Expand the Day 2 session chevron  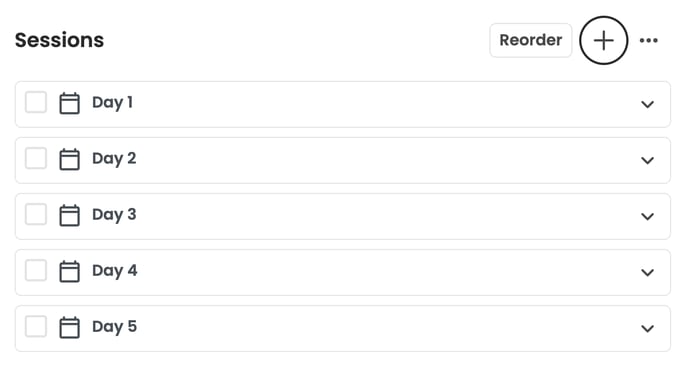click(x=647, y=161)
